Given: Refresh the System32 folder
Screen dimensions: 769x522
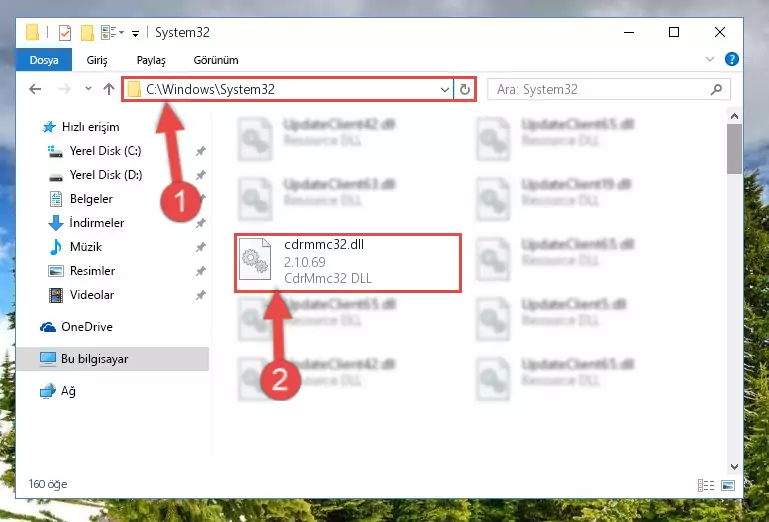Looking at the screenshot, I should coord(464,89).
